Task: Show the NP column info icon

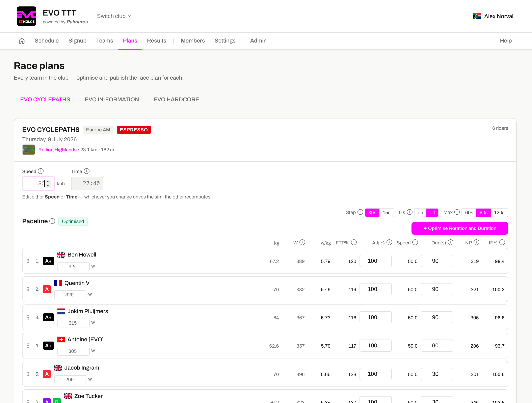Action: (x=476, y=242)
